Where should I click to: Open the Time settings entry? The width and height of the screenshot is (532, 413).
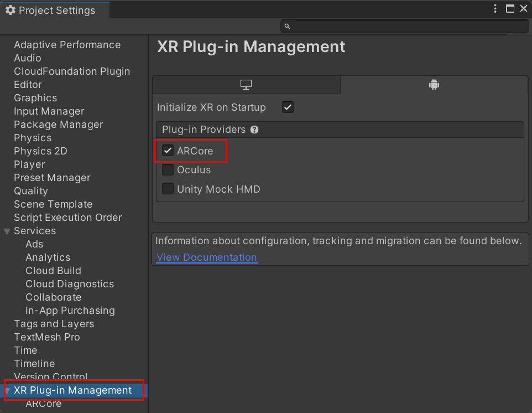point(25,350)
